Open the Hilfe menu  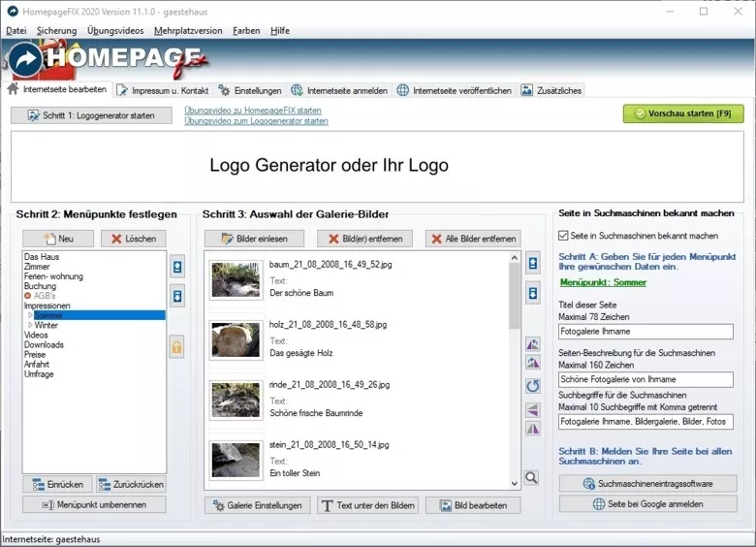pos(280,30)
